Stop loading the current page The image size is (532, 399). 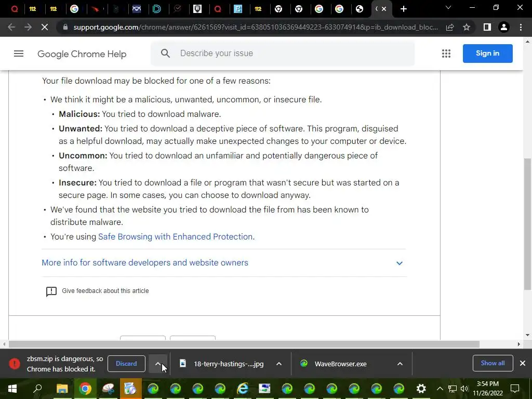[x=45, y=27]
